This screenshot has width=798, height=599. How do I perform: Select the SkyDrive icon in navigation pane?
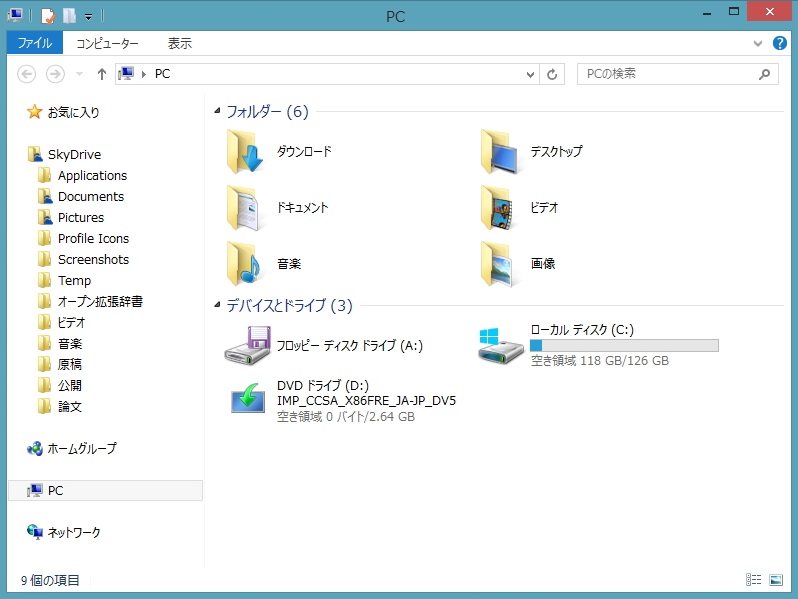(35, 154)
